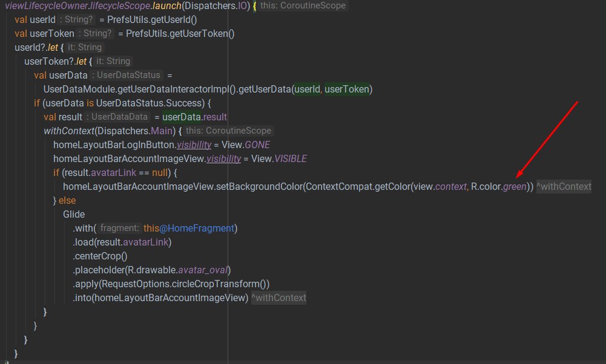
Task: Click the UserDataData type hint
Action: [x=117, y=117]
